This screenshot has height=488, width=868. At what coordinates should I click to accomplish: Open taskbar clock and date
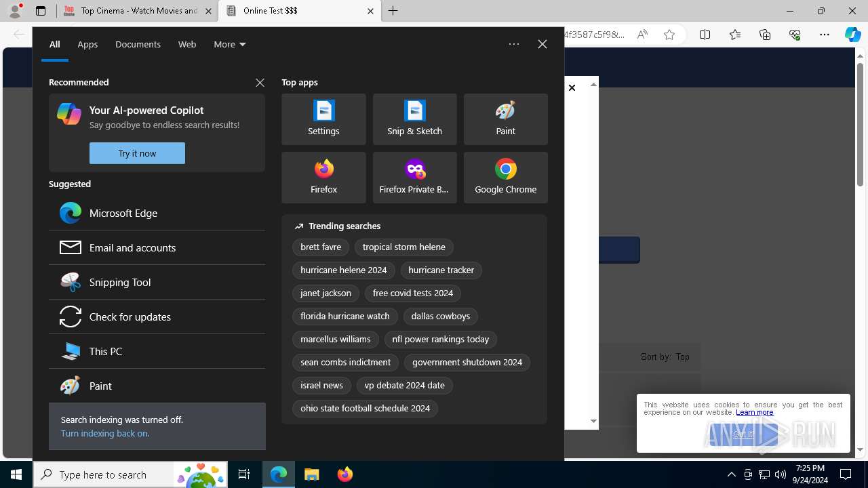(810, 474)
